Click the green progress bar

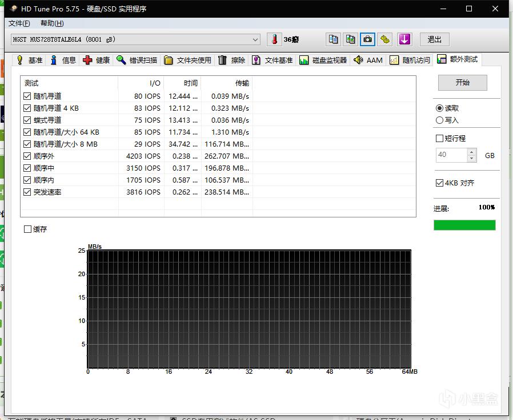point(464,225)
